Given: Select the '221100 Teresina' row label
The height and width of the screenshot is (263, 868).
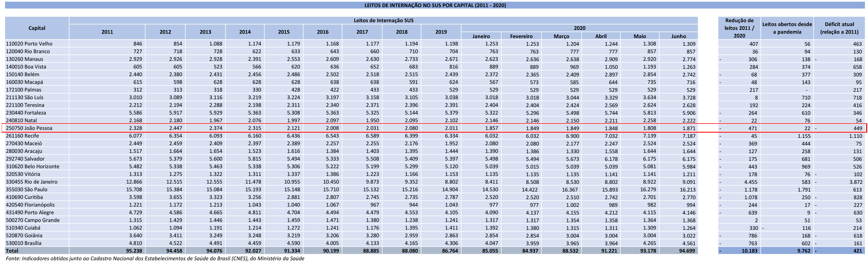Looking at the screenshot, I should (25, 105).
